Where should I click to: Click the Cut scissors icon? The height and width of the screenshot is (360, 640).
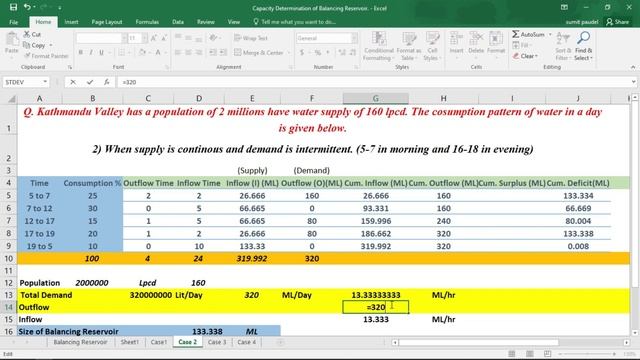(x=27, y=34)
